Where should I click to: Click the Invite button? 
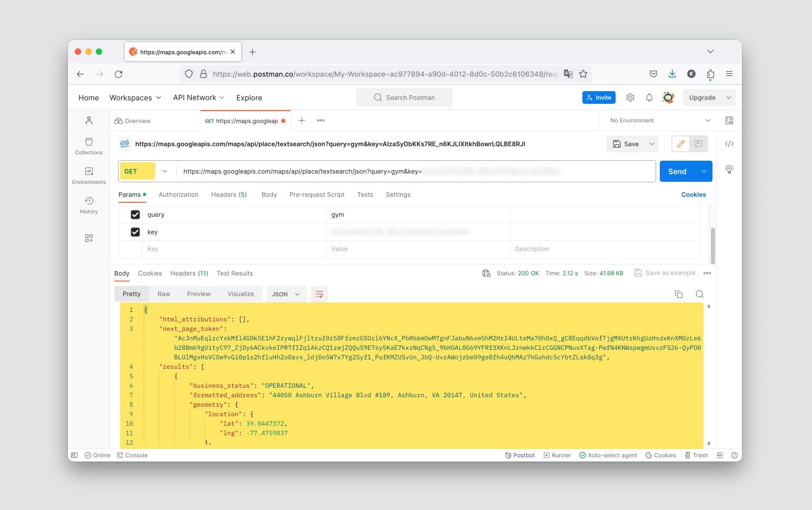coord(599,97)
